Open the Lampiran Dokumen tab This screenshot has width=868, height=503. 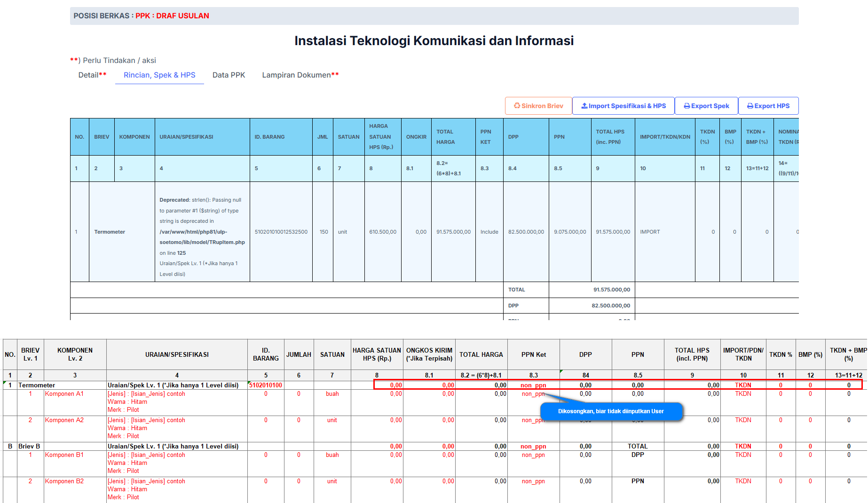coord(300,75)
